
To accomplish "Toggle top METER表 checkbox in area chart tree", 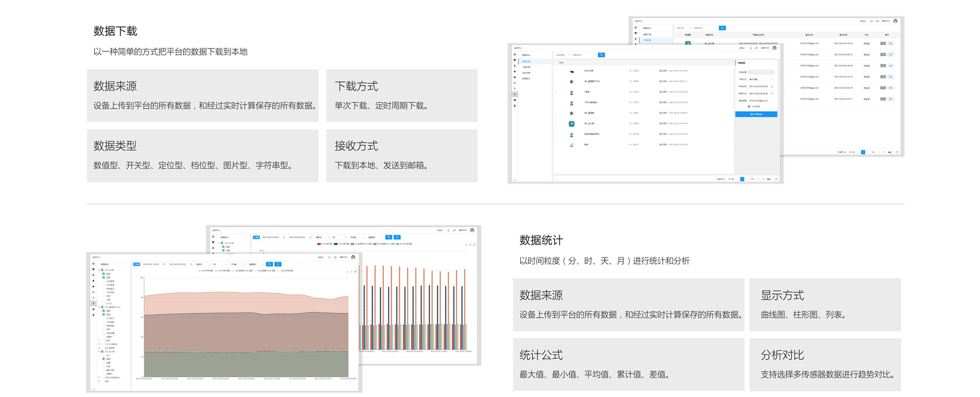I will click(102, 270).
